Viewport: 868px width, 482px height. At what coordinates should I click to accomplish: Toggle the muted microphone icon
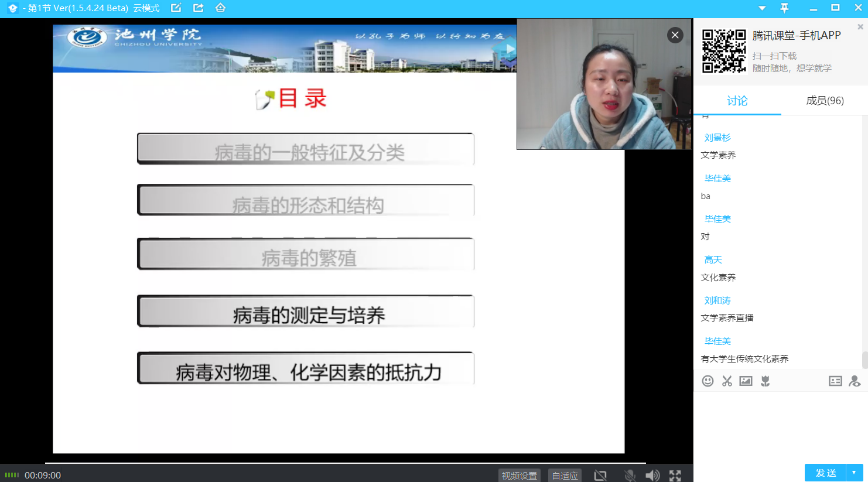click(x=630, y=476)
